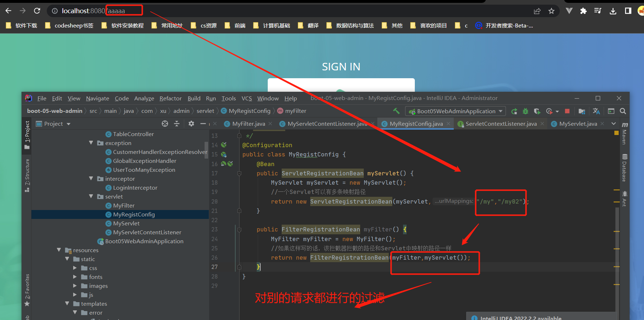
Task: Collapse the templates folder
Action: [67, 303]
